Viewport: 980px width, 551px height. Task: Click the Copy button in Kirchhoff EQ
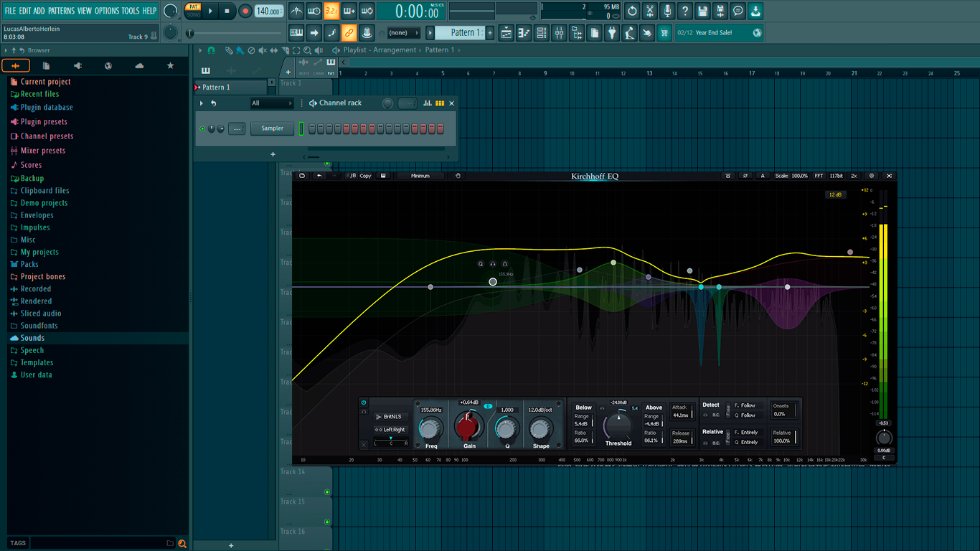pos(366,176)
